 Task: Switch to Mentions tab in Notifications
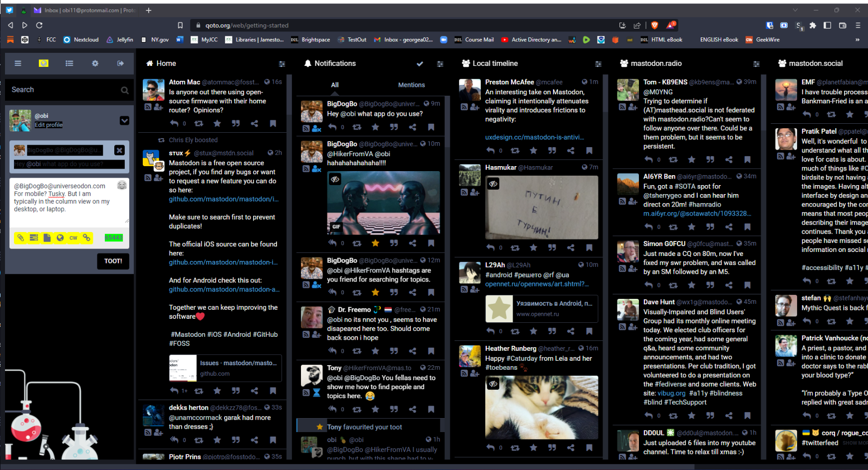point(411,85)
